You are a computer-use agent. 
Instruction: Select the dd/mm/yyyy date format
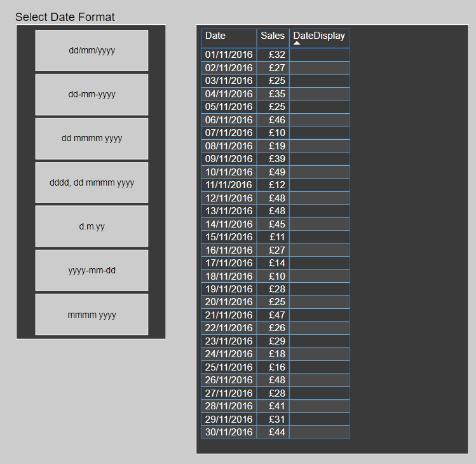point(92,50)
